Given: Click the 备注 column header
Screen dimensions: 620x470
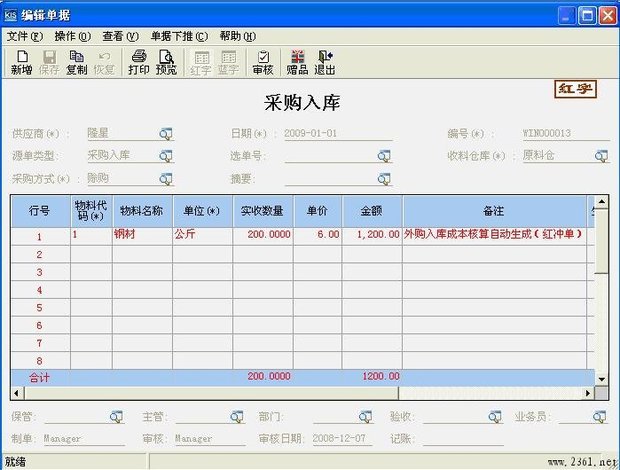Looking at the screenshot, I should [x=494, y=211].
